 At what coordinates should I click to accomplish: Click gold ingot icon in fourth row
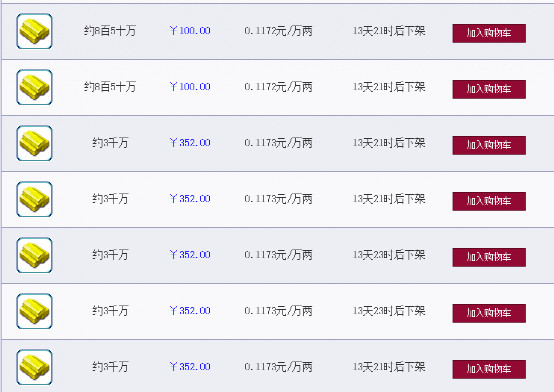click(34, 199)
